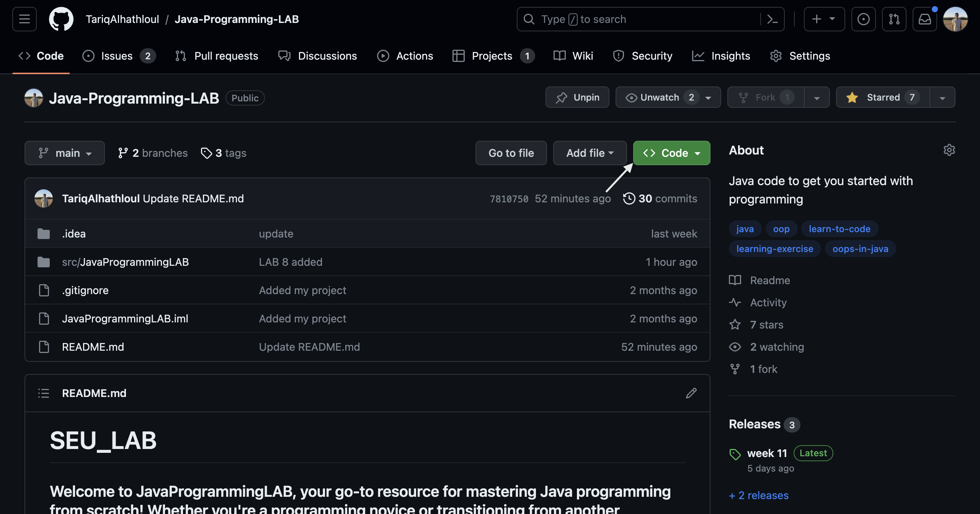The width and height of the screenshot is (980, 514).
Task: Open the main branch dropdown
Action: click(x=65, y=153)
